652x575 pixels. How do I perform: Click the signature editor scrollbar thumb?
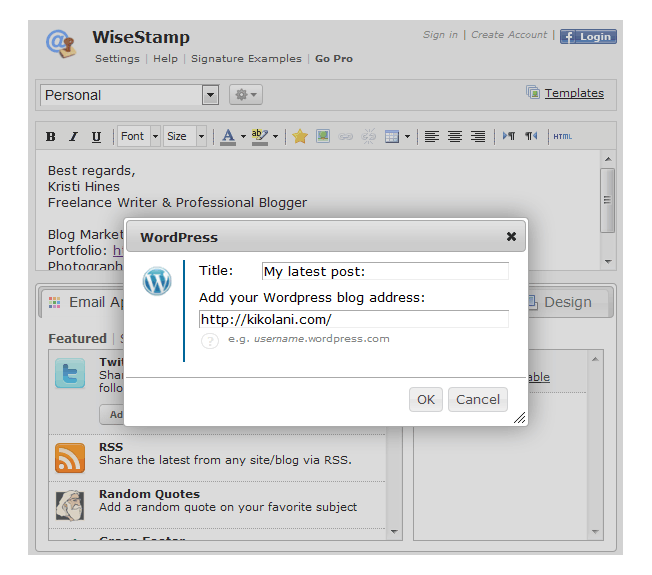[608, 200]
